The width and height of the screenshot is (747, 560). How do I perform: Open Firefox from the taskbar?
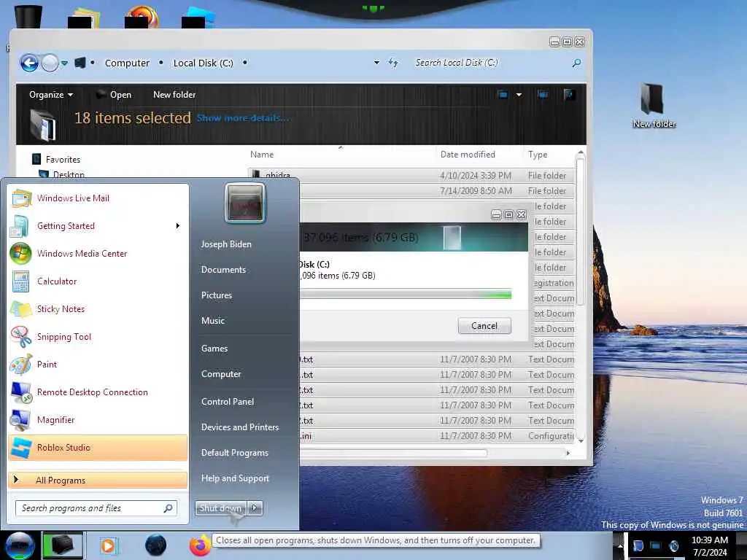coord(200,545)
